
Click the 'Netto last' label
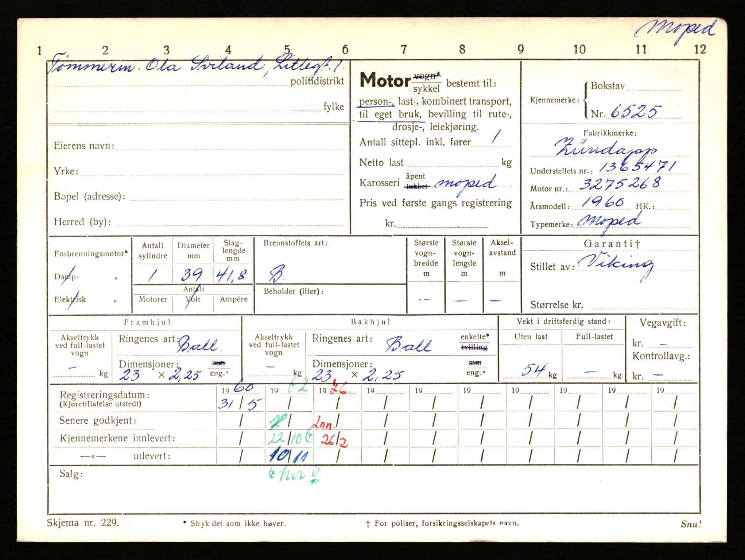pos(381,162)
